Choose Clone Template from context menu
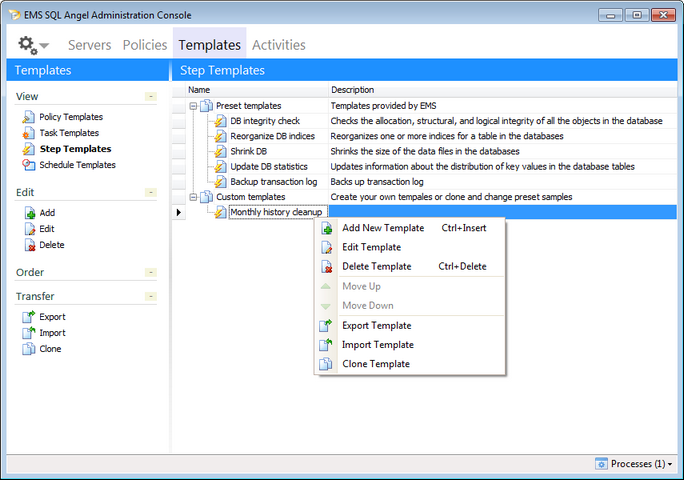This screenshot has height=480, width=684. coord(410,364)
